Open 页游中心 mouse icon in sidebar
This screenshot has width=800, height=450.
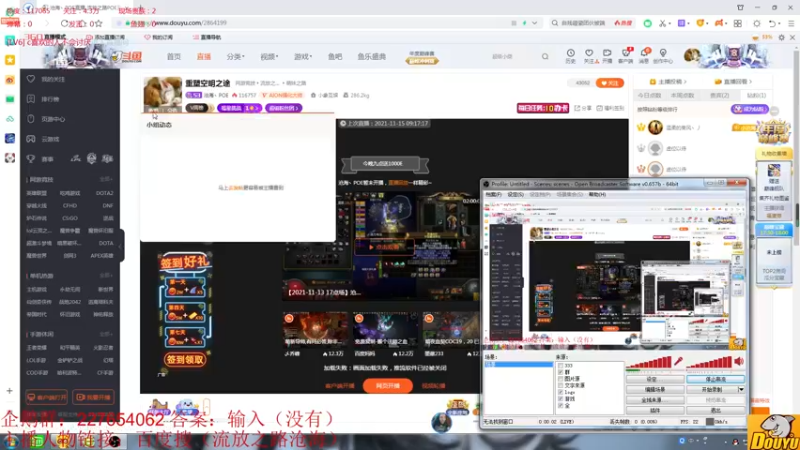tap(31, 119)
